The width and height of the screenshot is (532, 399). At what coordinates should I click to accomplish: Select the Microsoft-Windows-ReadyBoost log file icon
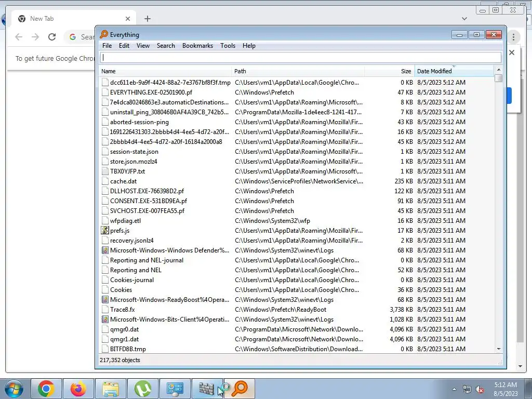tap(105, 300)
